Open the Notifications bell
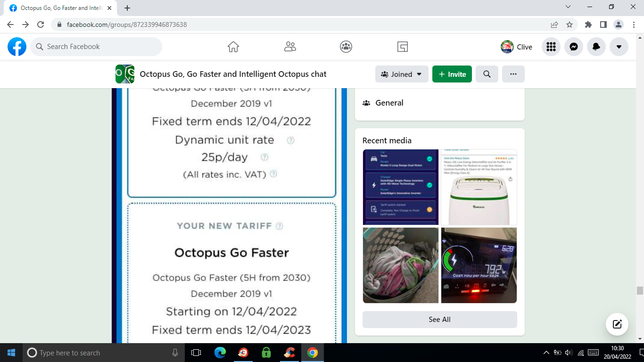The width and height of the screenshot is (644, 362). pos(596,47)
